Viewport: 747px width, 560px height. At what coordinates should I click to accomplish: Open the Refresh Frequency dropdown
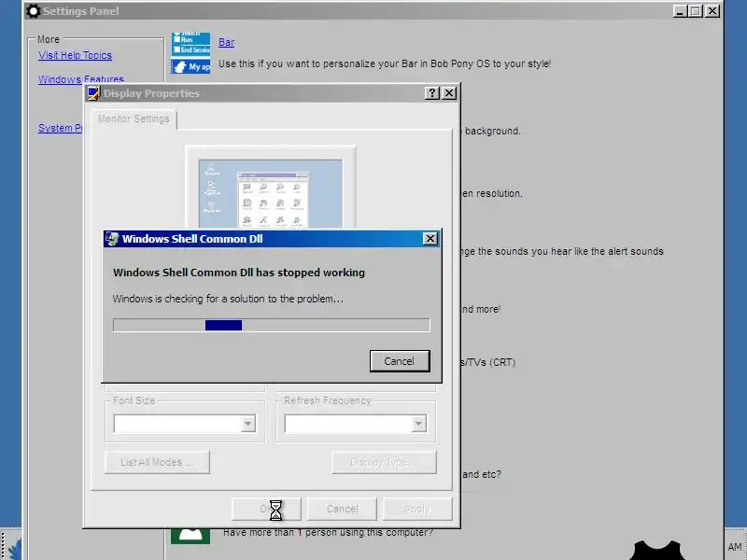[418, 424]
